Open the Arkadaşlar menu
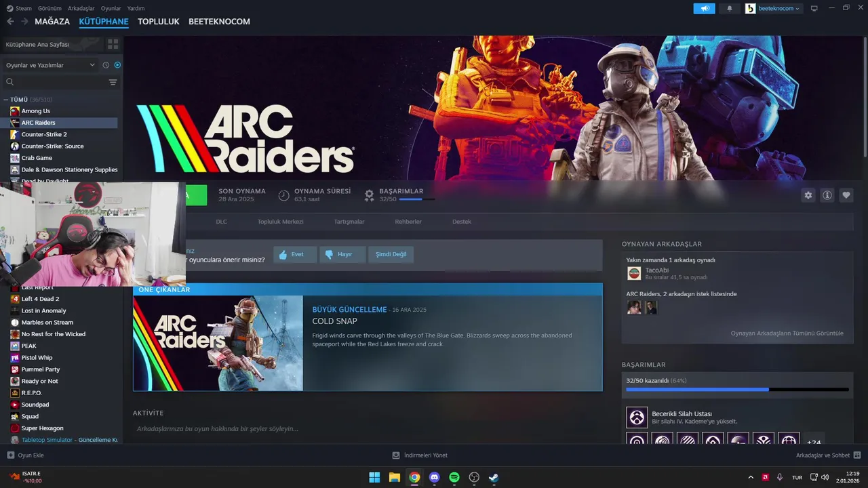This screenshot has width=868, height=488. point(81,8)
